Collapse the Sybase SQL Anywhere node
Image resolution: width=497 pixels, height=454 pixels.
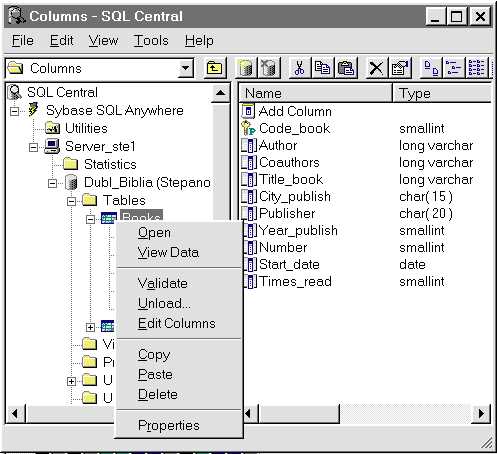(x=14, y=111)
